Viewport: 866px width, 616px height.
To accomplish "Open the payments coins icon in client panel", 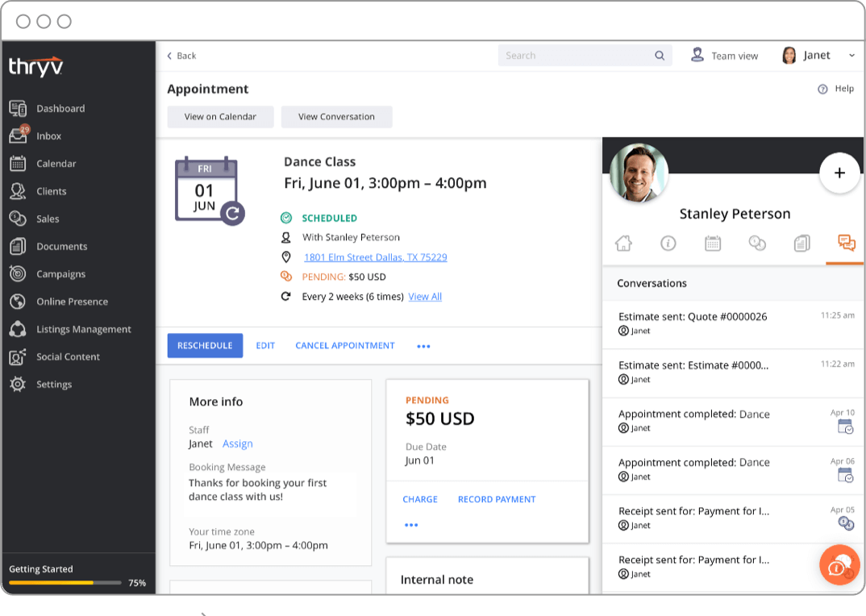I will pos(757,243).
